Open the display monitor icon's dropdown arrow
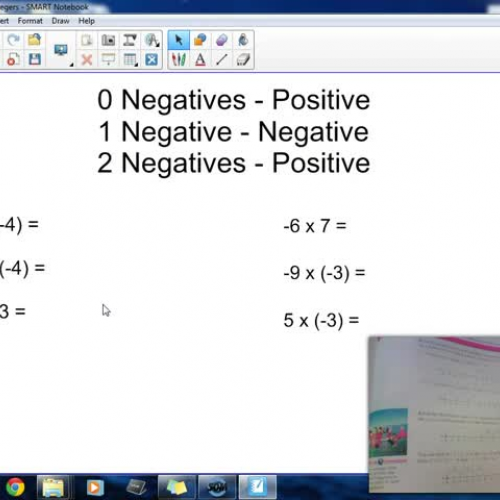 point(71,65)
